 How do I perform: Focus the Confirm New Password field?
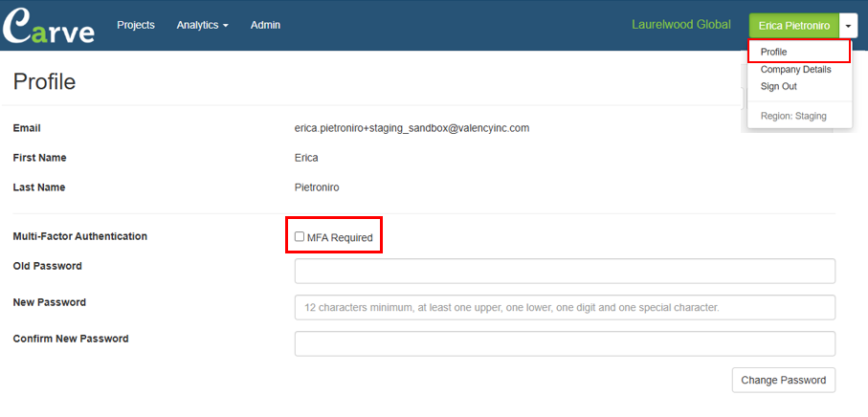coord(565,344)
